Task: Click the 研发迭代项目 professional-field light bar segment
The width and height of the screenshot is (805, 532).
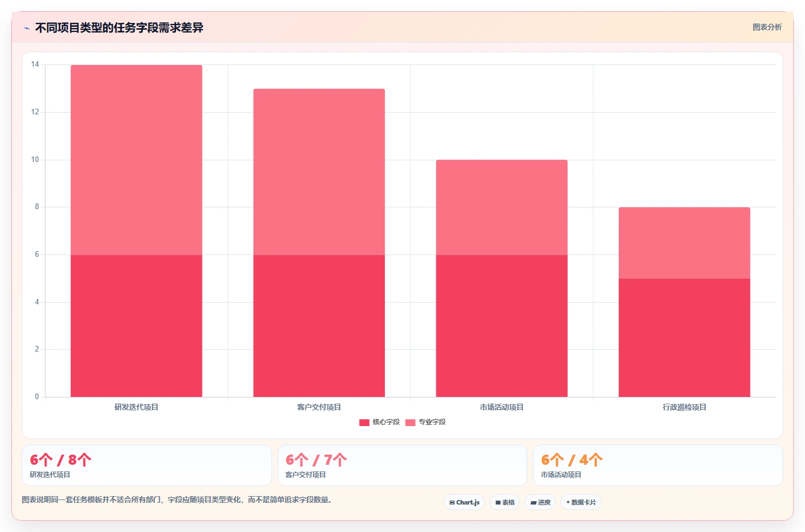Action: (x=136, y=160)
